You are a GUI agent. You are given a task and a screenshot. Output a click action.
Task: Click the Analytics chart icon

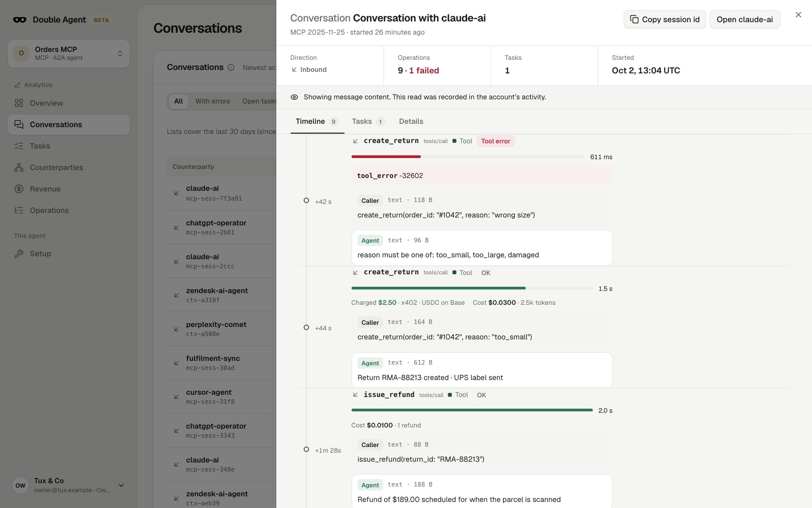click(17, 85)
